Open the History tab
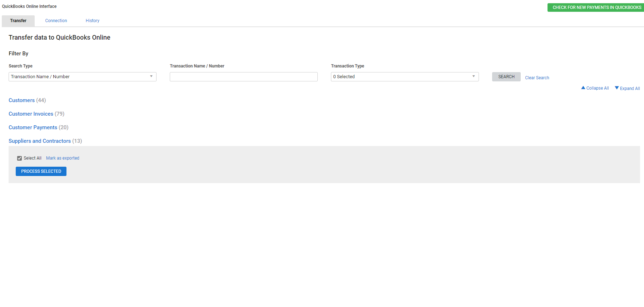This screenshot has width=644, height=307. point(93,21)
